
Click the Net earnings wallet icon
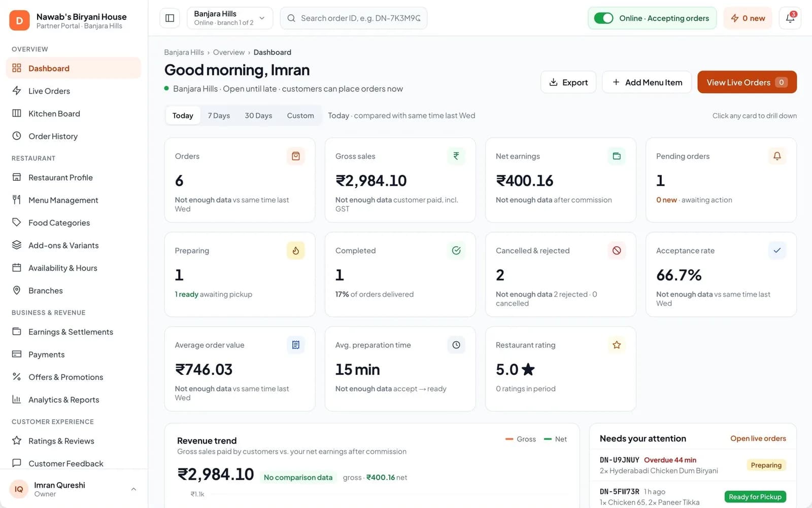(x=617, y=156)
